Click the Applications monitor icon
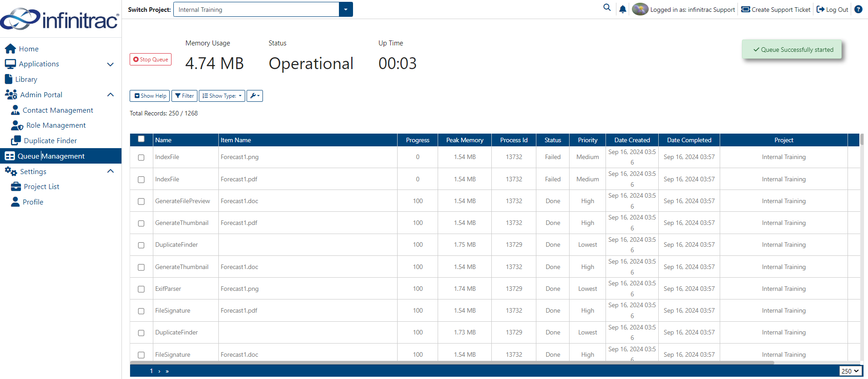868x379 pixels. point(10,64)
